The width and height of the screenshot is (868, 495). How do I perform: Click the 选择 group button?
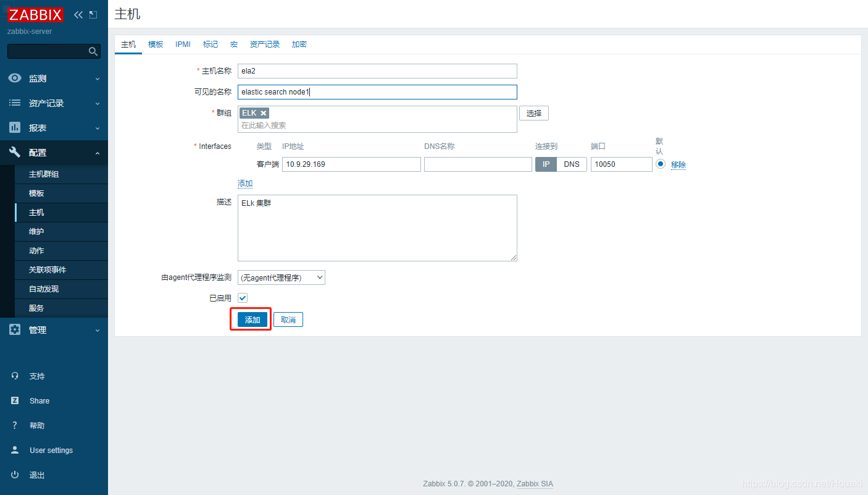point(534,113)
